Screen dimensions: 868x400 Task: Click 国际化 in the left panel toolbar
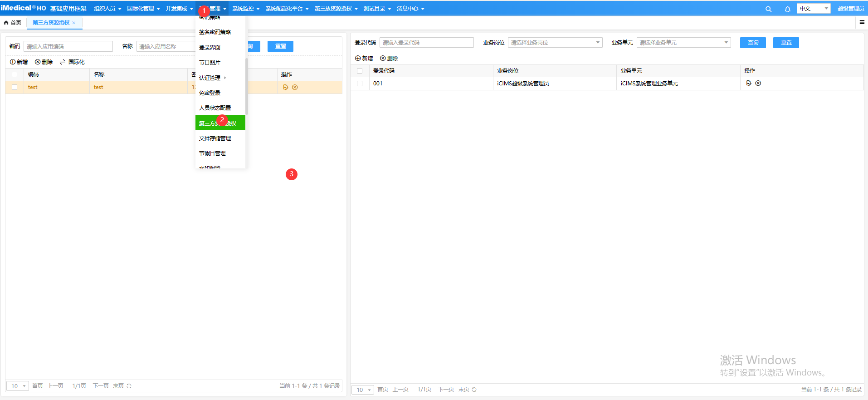click(x=72, y=62)
